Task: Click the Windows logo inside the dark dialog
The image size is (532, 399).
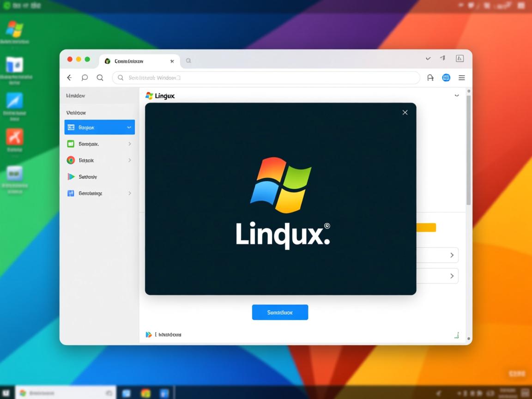Action: pyautogui.click(x=280, y=184)
